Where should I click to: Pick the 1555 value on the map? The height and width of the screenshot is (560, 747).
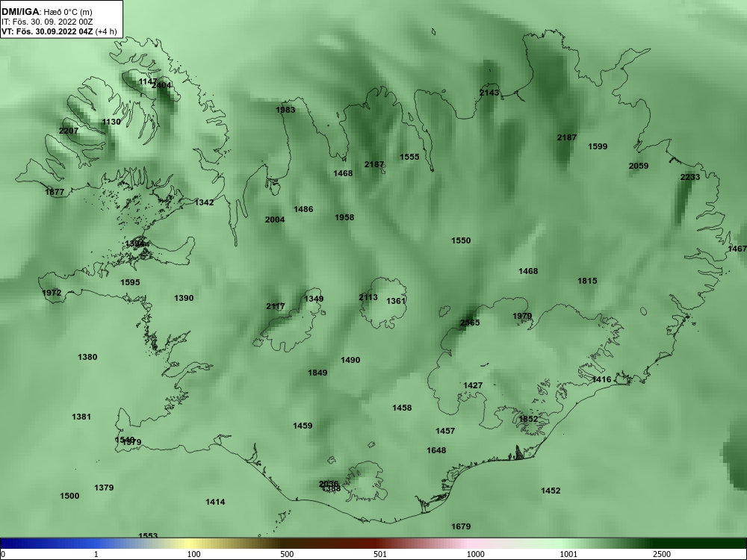coord(409,157)
